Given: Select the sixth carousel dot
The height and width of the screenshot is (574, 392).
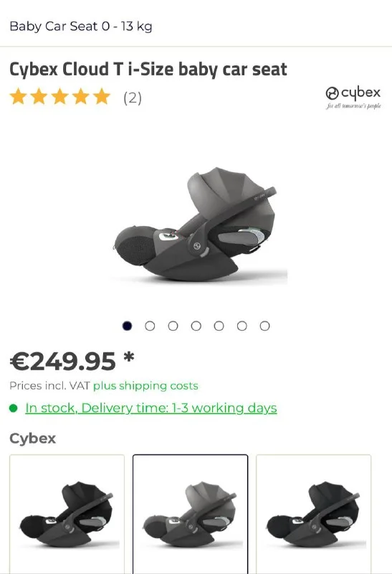Looking at the screenshot, I should pyautogui.click(x=242, y=326).
